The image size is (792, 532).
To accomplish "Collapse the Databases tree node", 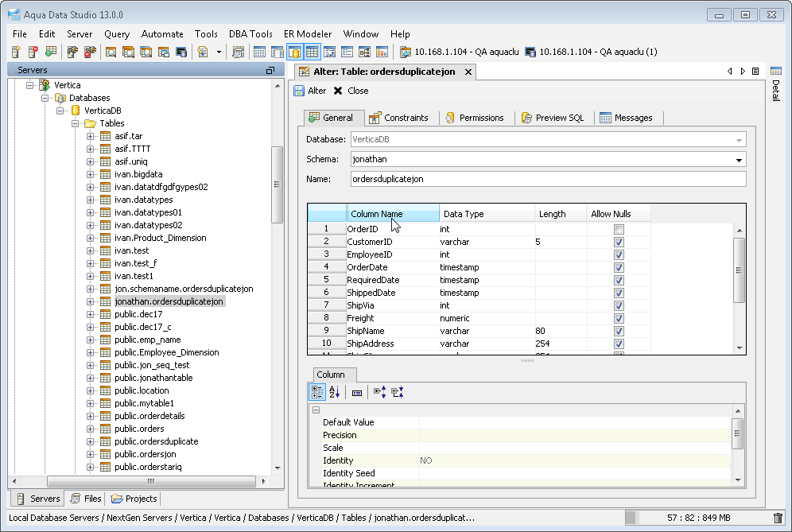I will coord(45,98).
